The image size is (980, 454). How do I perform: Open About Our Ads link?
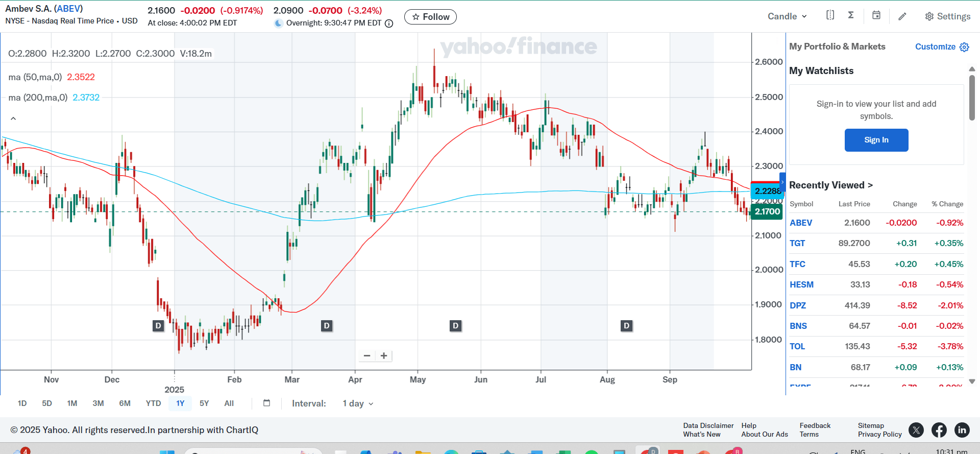coord(765,434)
